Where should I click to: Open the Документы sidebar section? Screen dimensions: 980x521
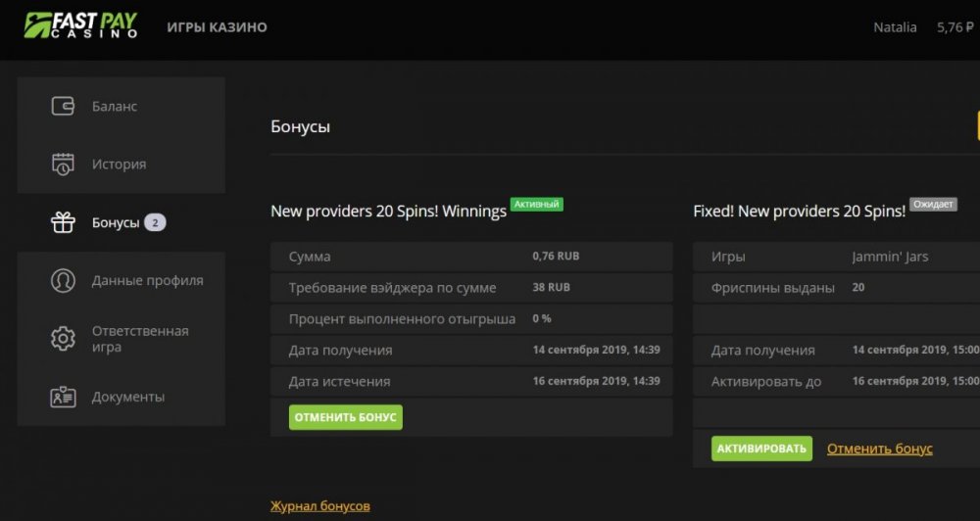127,397
